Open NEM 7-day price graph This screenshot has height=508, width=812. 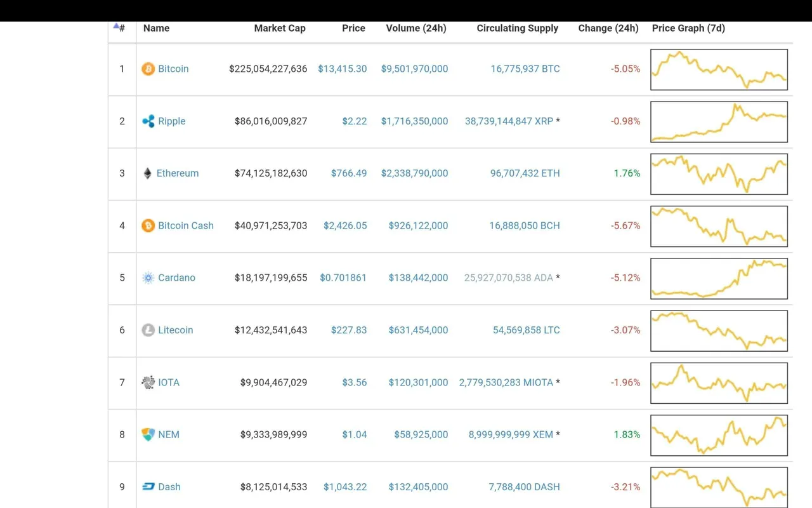coord(719,435)
